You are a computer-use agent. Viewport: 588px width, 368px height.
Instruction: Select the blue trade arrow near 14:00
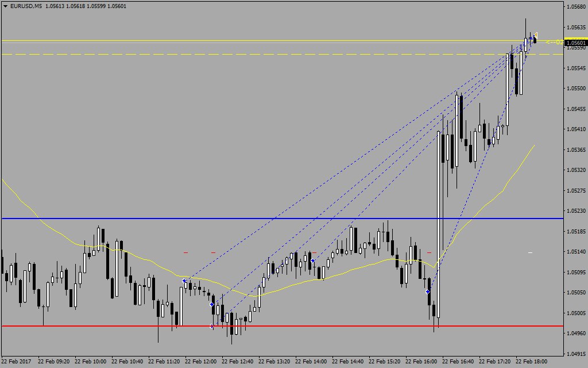click(312, 261)
